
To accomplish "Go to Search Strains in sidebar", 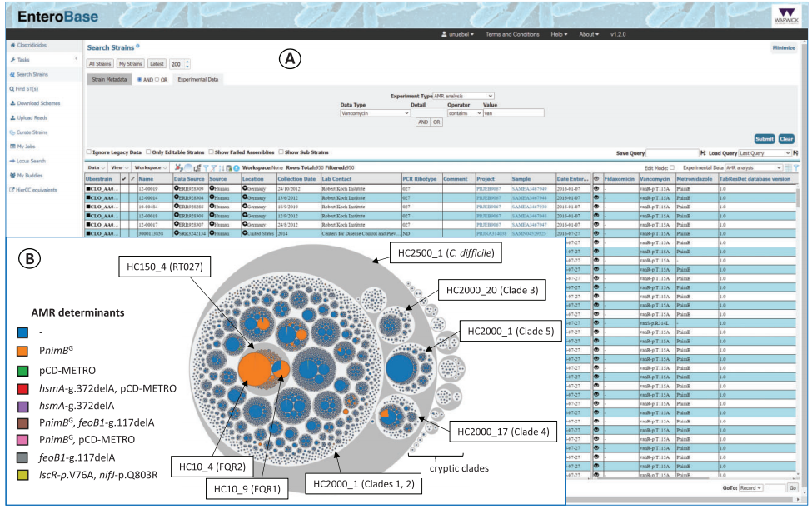I will [x=28, y=75].
